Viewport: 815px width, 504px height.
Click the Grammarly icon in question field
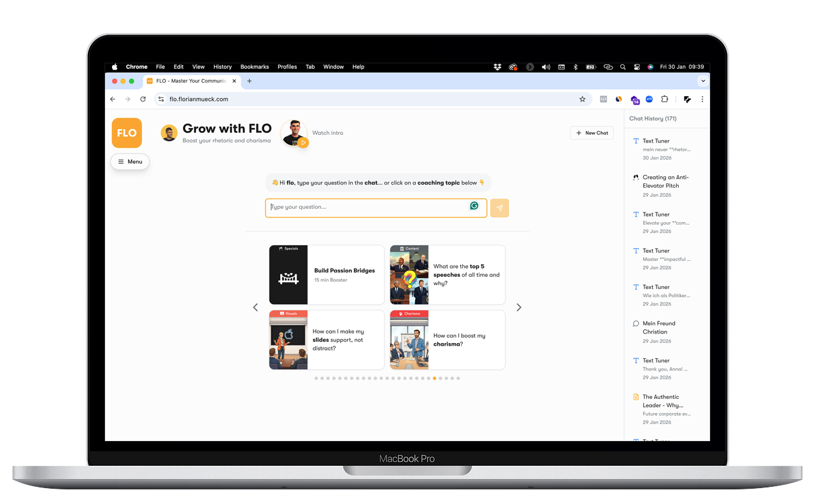coord(474,206)
